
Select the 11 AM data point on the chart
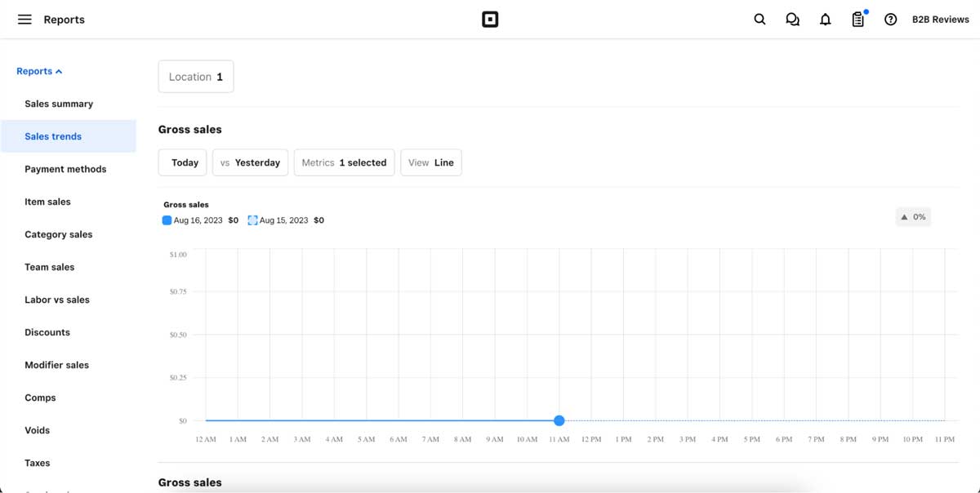coord(559,420)
